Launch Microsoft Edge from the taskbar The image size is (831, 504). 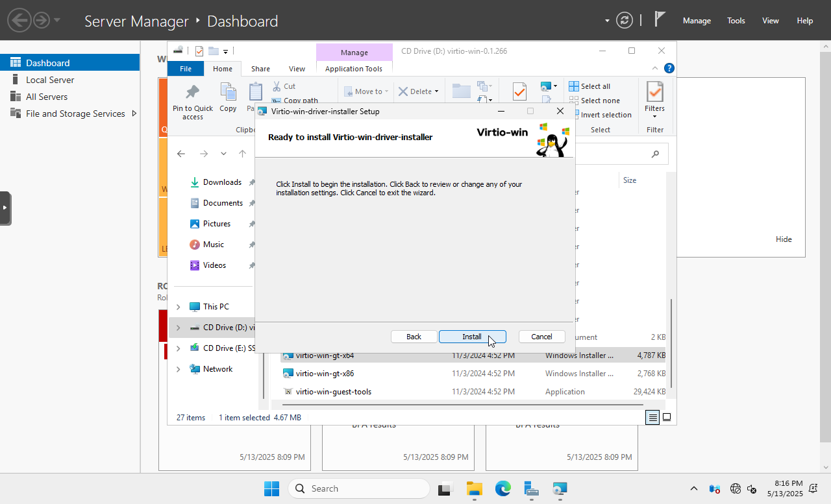pyautogui.click(x=502, y=488)
